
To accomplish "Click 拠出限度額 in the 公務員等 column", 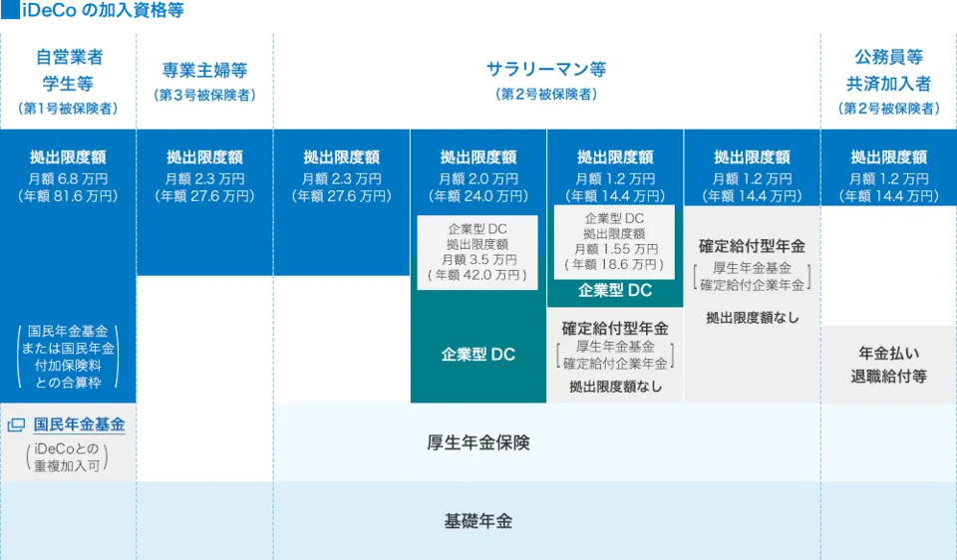I will pyautogui.click(x=888, y=157).
